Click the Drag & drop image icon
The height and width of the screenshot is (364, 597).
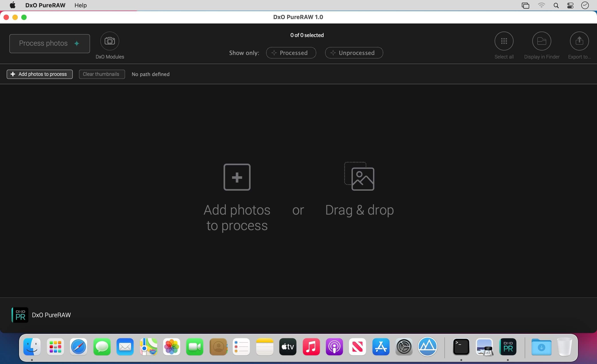(359, 176)
